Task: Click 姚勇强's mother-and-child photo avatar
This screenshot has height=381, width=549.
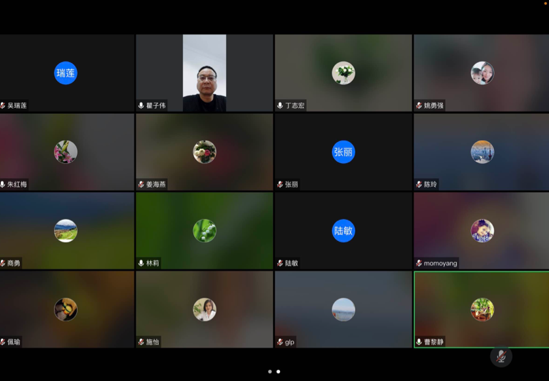Action: coord(482,73)
